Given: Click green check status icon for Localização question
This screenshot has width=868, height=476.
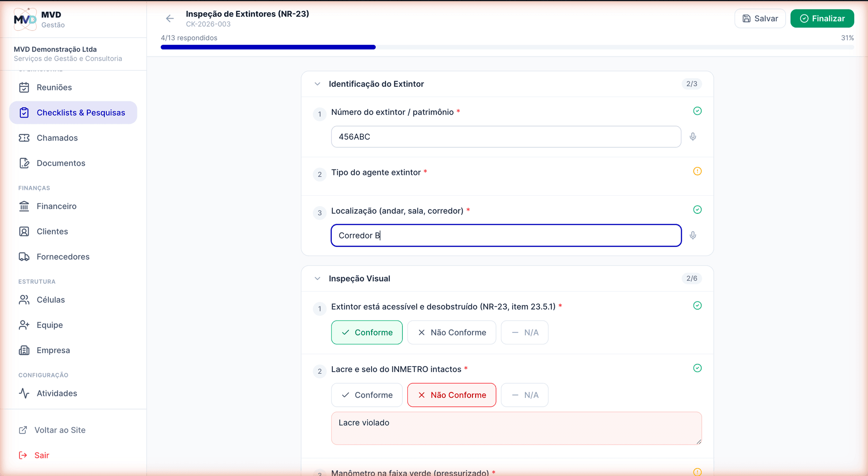Looking at the screenshot, I should [698, 210].
